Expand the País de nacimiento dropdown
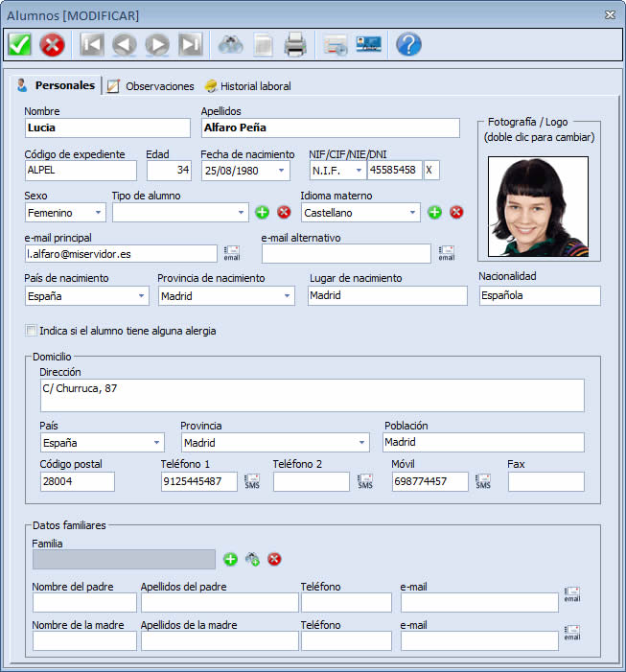Screen dimensions: 626x672 tap(141, 296)
